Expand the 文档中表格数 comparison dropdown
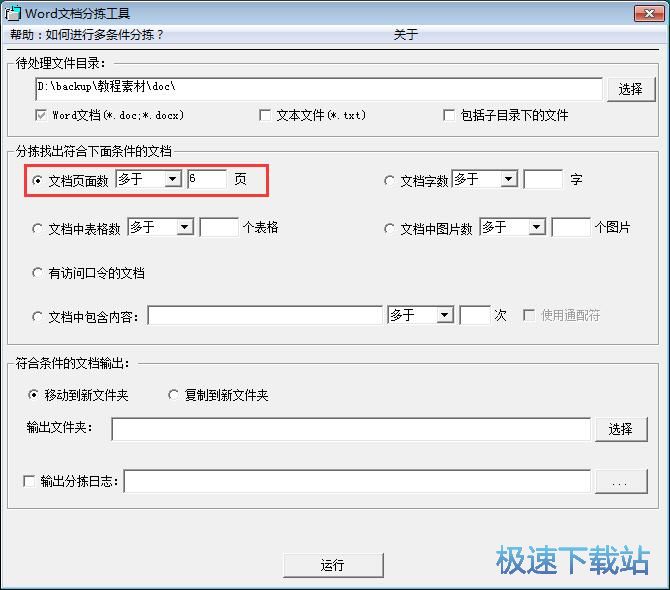 (x=185, y=227)
